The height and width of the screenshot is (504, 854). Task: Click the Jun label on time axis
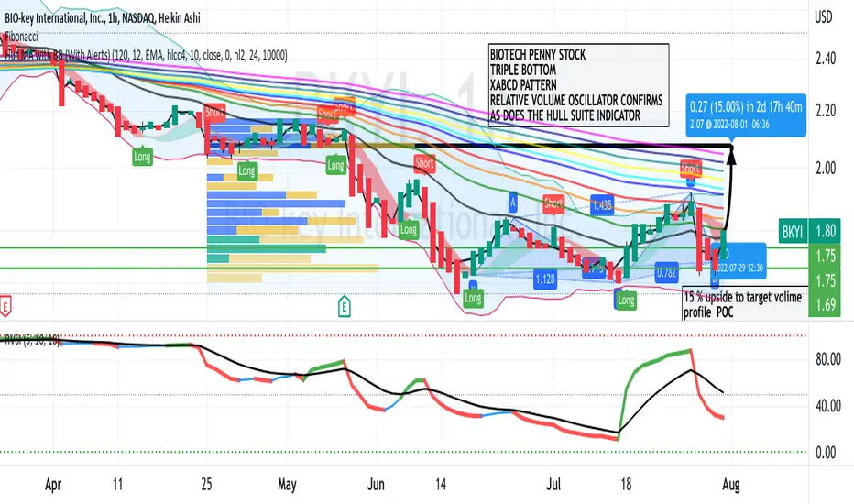tap(376, 485)
